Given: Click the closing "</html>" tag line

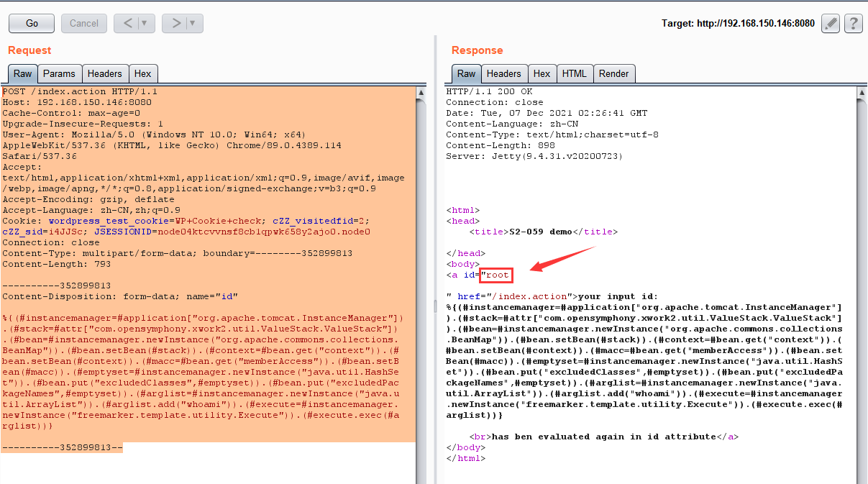Looking at the screenshot, I should click(466, 458).
